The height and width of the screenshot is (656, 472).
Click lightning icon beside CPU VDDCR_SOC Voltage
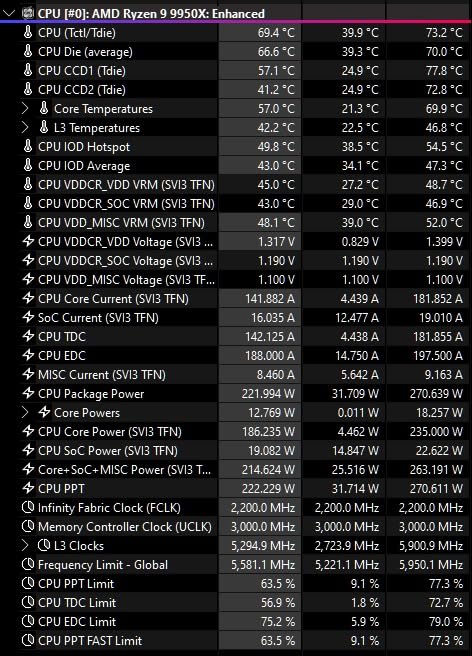pos(28,260)
